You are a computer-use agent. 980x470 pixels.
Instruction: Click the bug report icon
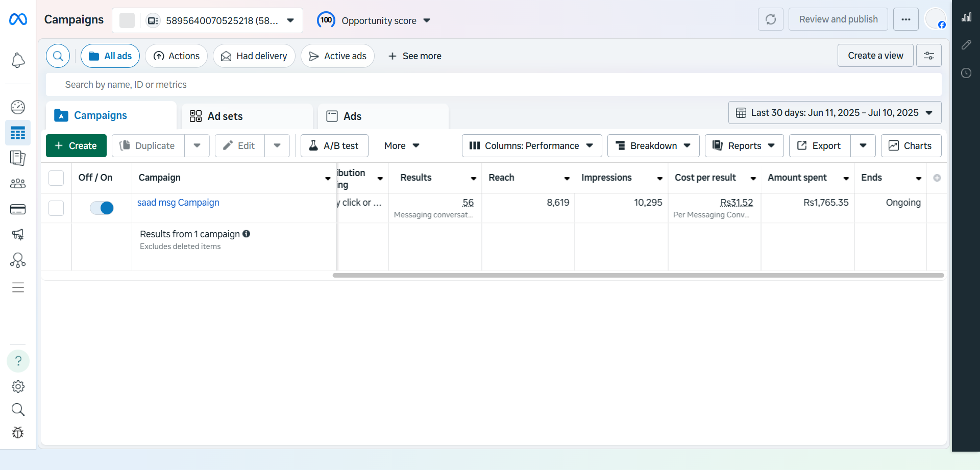[18, 433]
